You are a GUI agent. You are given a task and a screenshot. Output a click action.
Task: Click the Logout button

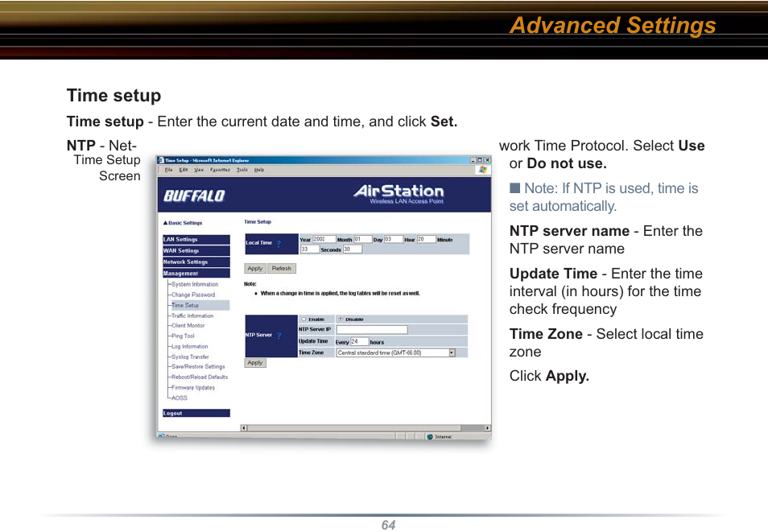(196, 414)
